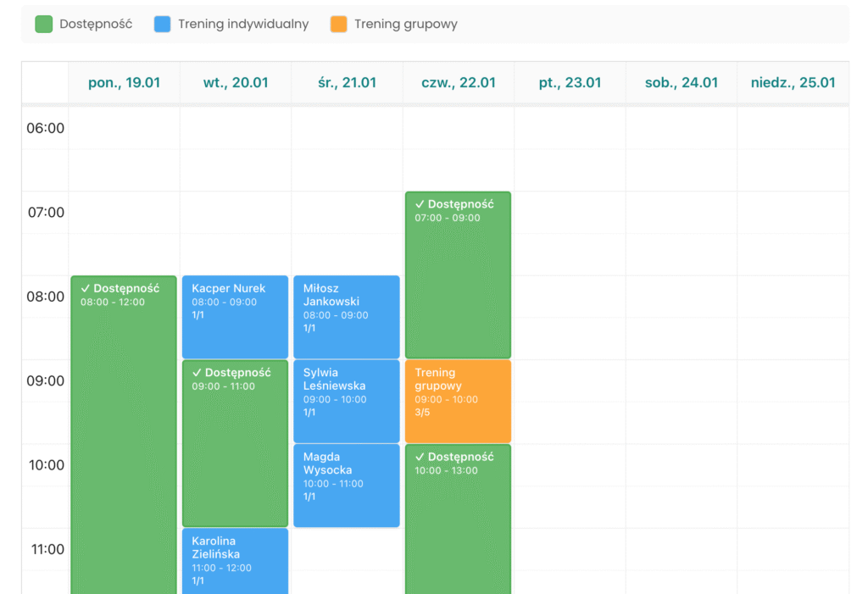
Task: Click the 06:00 time label
Action: pos(46,129)
